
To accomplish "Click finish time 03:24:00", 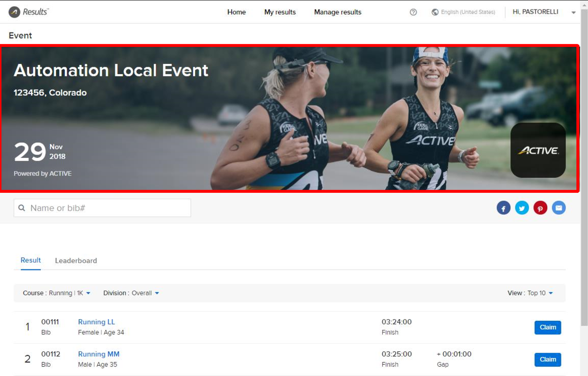I will [x=396, y=322].
